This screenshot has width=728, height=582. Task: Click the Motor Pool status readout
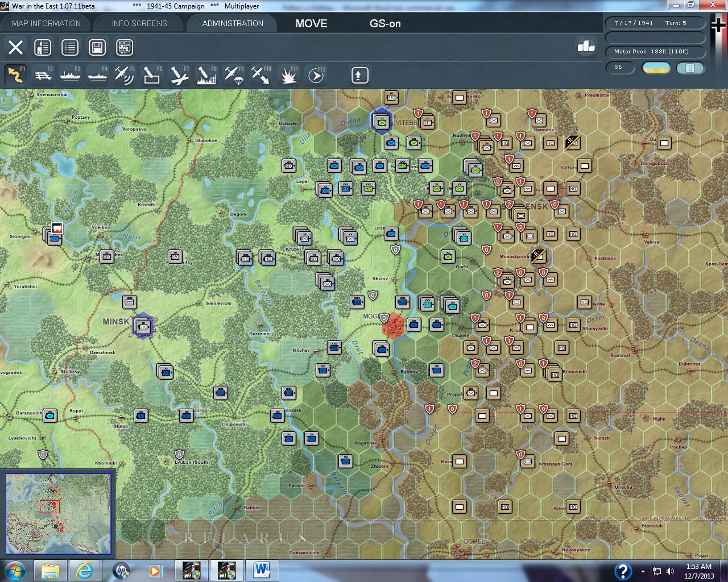(655, 52)
